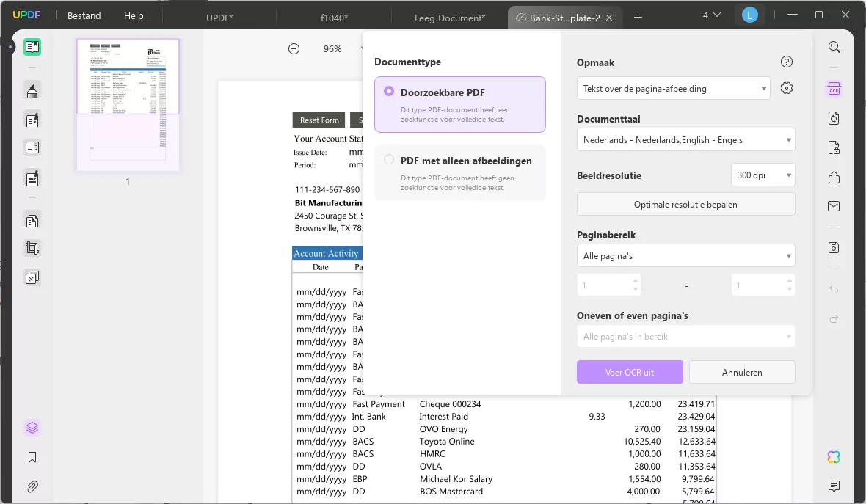Click the Redo arrow in right sidebar
Screen dimensions: 866x504
click(834, 318)
